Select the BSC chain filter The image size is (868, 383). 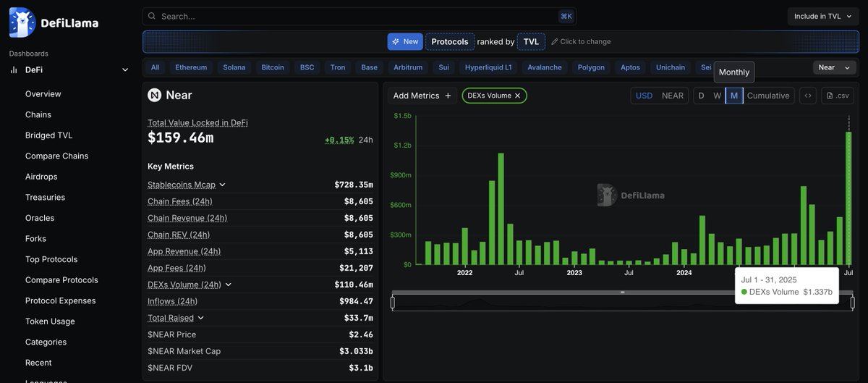tap(307, 67)
